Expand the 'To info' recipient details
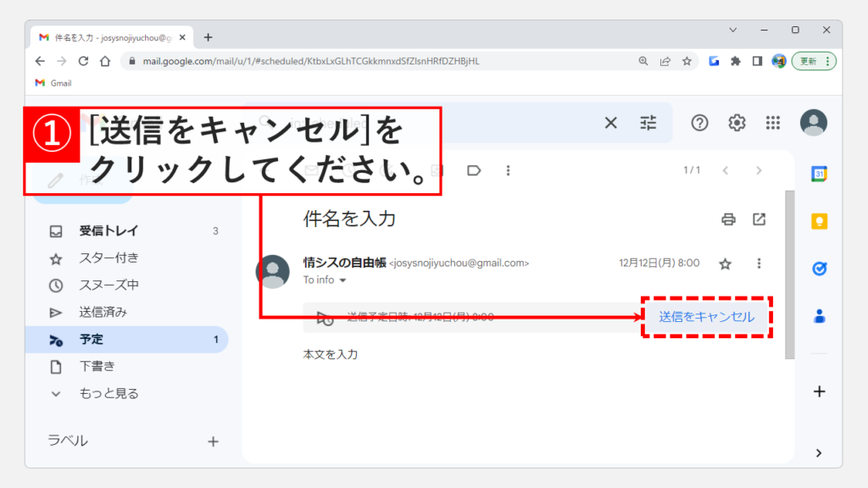This screenshot has height=488, width=868. tap(343, 280)
